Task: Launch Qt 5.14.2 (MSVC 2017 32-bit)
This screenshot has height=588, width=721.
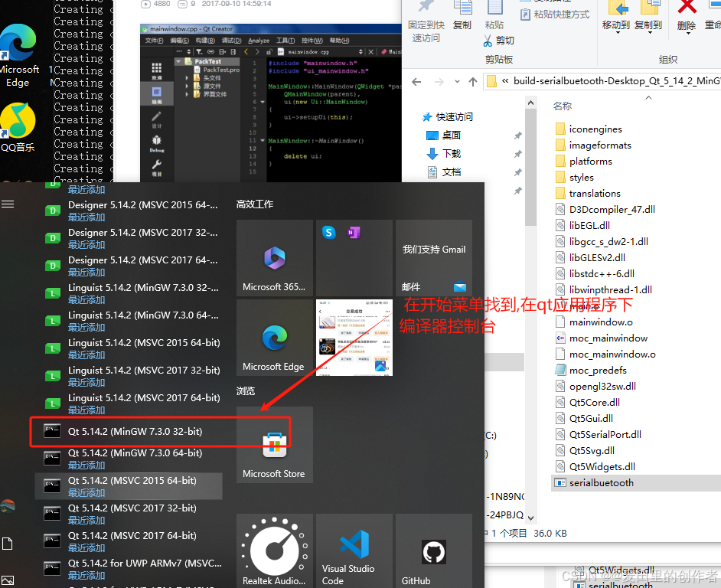Action: [129, 514]
